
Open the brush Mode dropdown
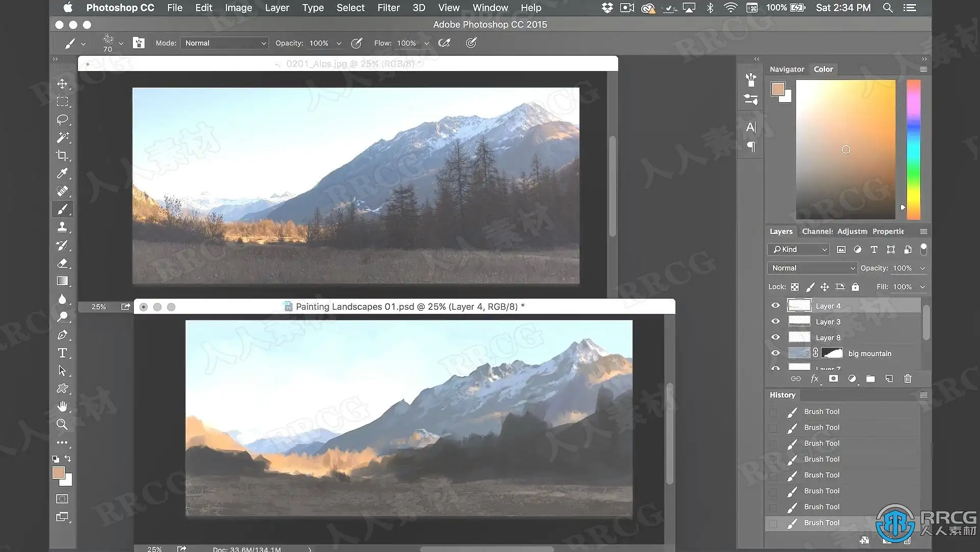coord(224,43)
